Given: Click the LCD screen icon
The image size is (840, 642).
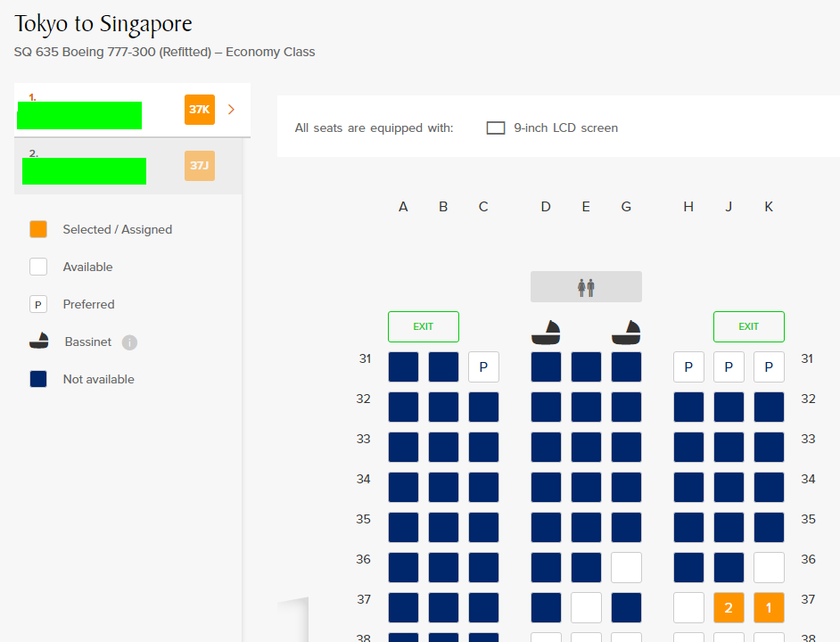Looking at the screenshot, I should coord(496,128).
